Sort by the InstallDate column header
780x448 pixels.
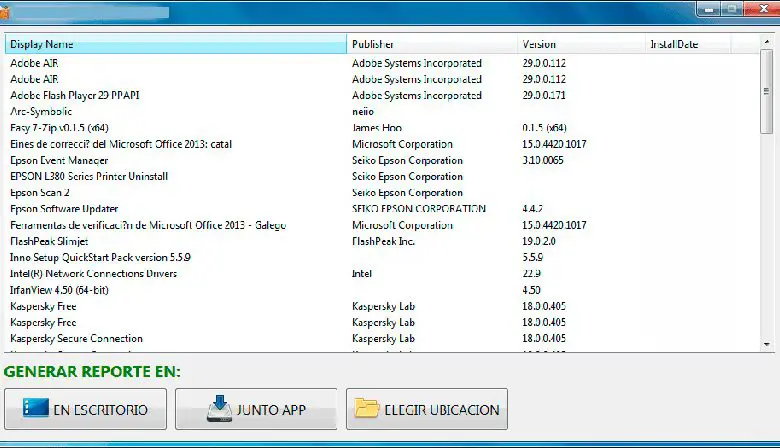[688, 44]
